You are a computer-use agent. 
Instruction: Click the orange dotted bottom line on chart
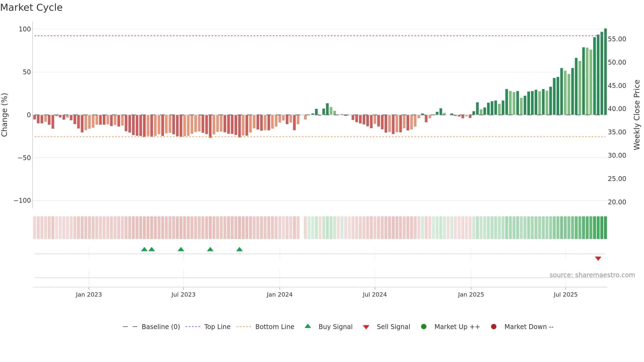(x=320, y=137)
